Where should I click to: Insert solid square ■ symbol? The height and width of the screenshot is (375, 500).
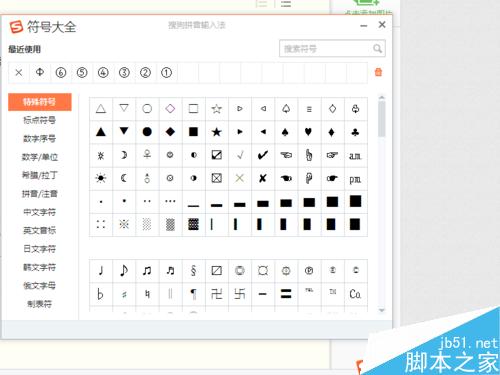[x=193, y=132]
